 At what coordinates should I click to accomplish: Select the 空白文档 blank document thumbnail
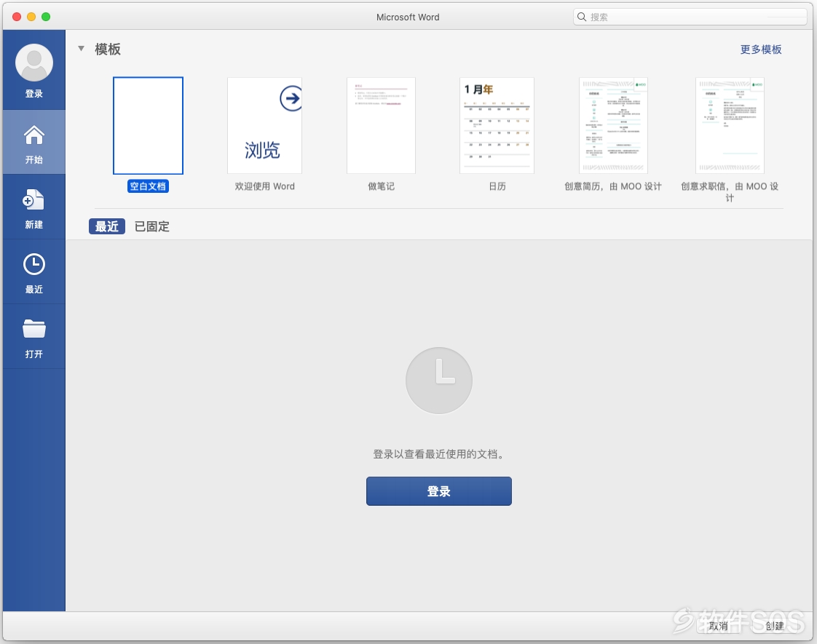pos(148,125)
